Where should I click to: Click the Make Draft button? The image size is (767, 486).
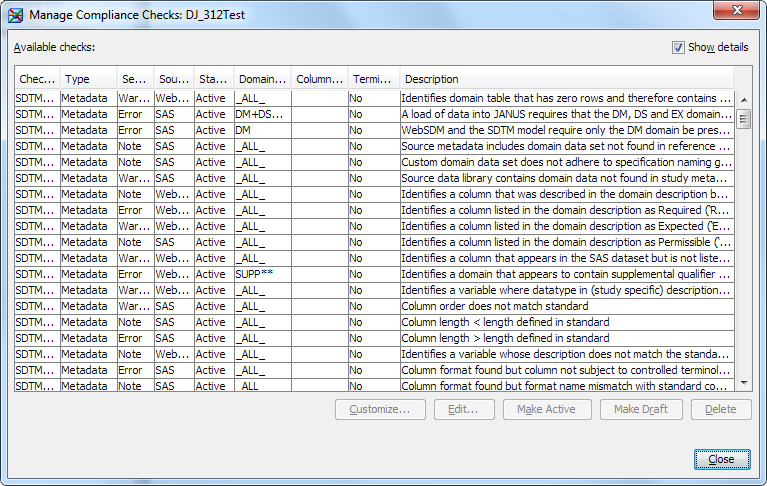point(641,409)
